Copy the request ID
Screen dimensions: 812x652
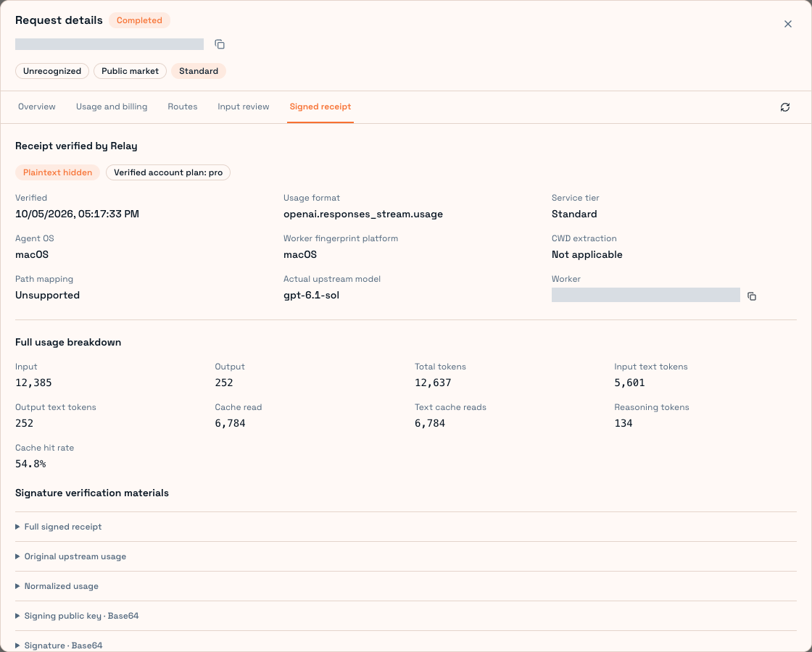point(220,44)
